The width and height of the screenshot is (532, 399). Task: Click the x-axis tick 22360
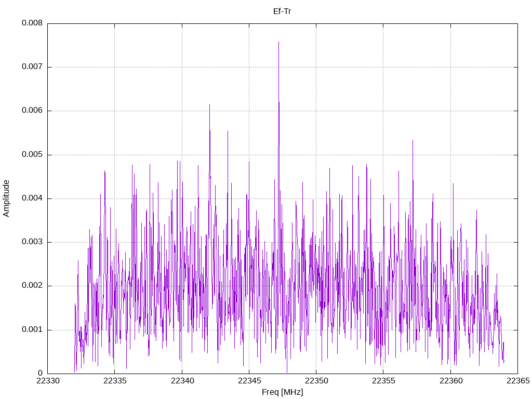[451, 381]
